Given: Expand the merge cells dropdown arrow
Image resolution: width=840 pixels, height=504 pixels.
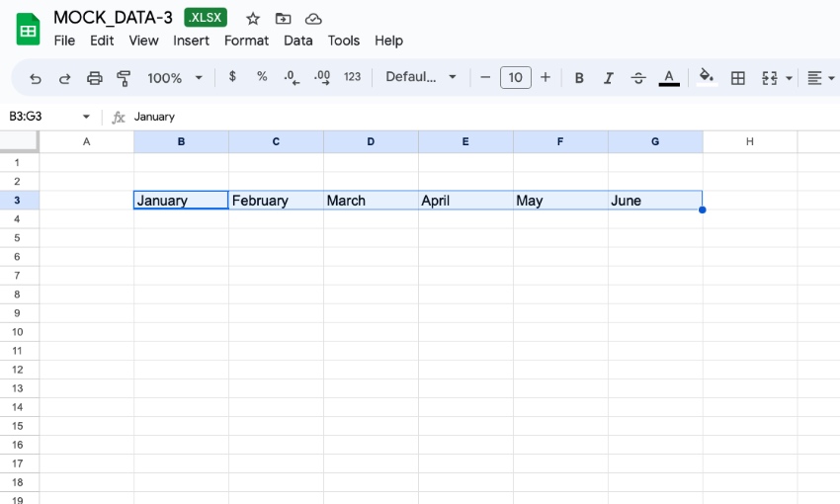Looking at the screenshot, I should pos(789,78).
